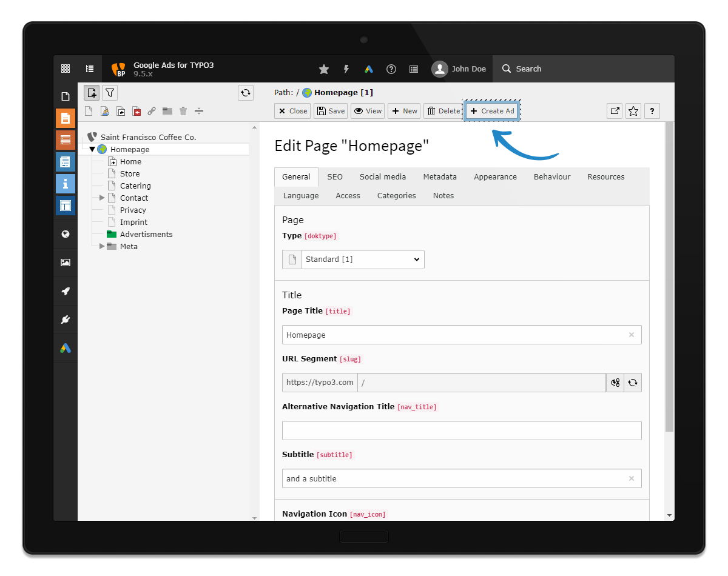
Task: Toggle the new page wizard toolbar button
Action: tap(92, 93)
